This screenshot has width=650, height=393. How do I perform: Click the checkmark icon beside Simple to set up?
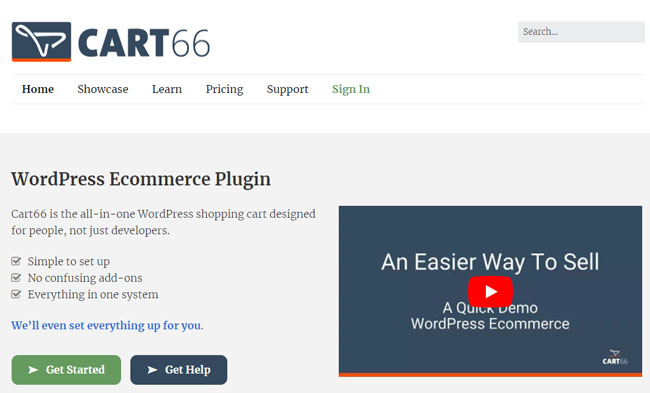pyautogui.click(x=16, y=261)
